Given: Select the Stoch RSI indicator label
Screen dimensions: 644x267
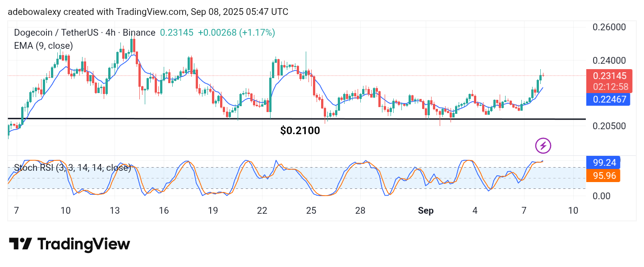Looking at the screenshot, I should coord(72,168).
